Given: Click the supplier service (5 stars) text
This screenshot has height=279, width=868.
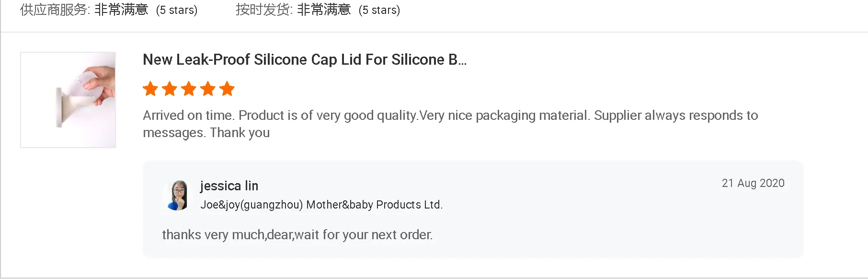Looking at the screenshot, I should click(x=177, y=10).
